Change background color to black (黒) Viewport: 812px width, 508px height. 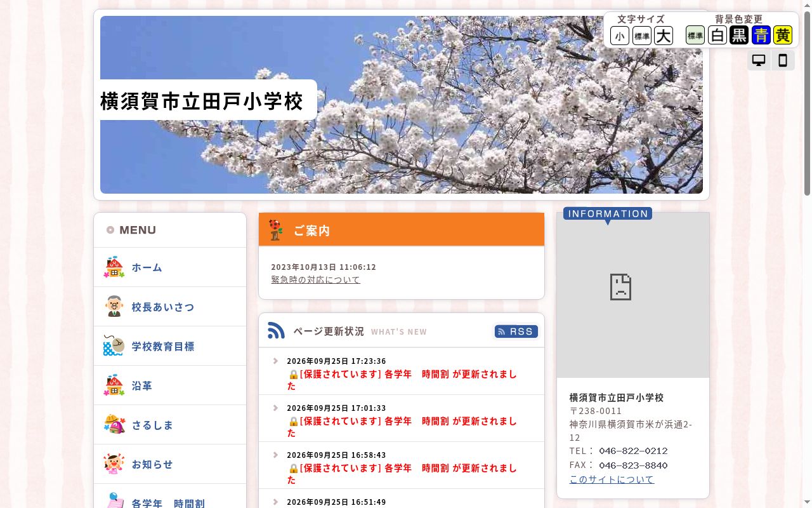pyautogui.click(x=739, y=35)
